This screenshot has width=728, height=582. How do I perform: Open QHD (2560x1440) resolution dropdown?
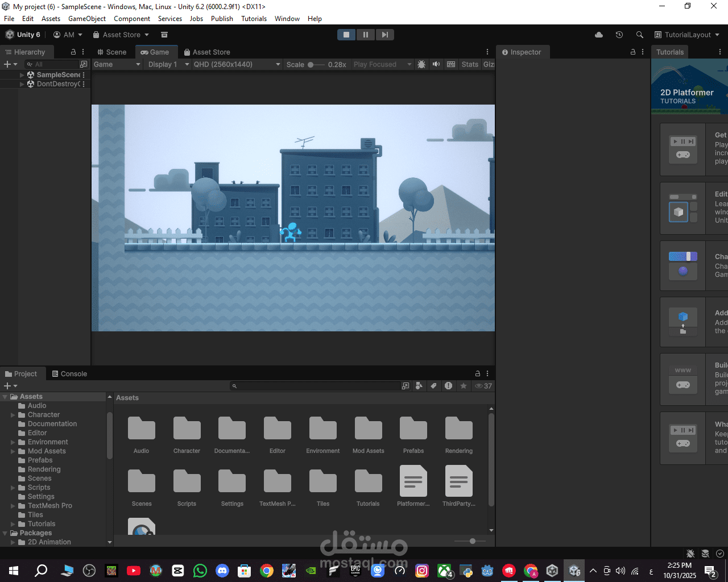pos(237,64)
